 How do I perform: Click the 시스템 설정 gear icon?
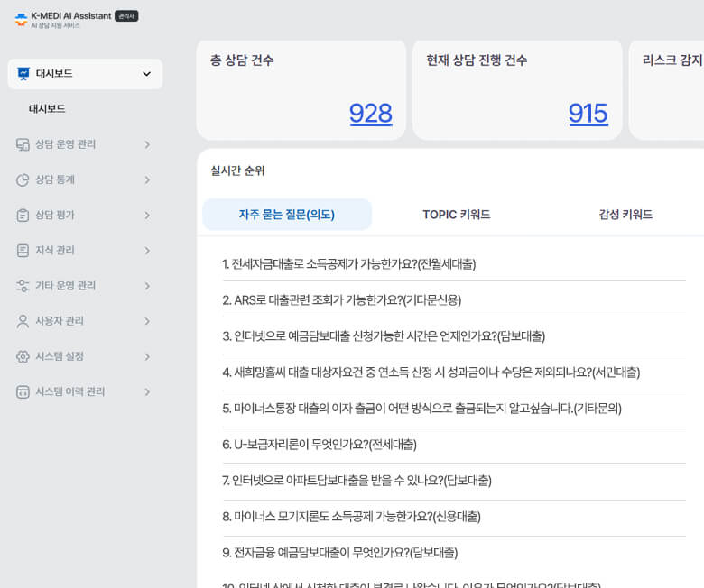23,356
